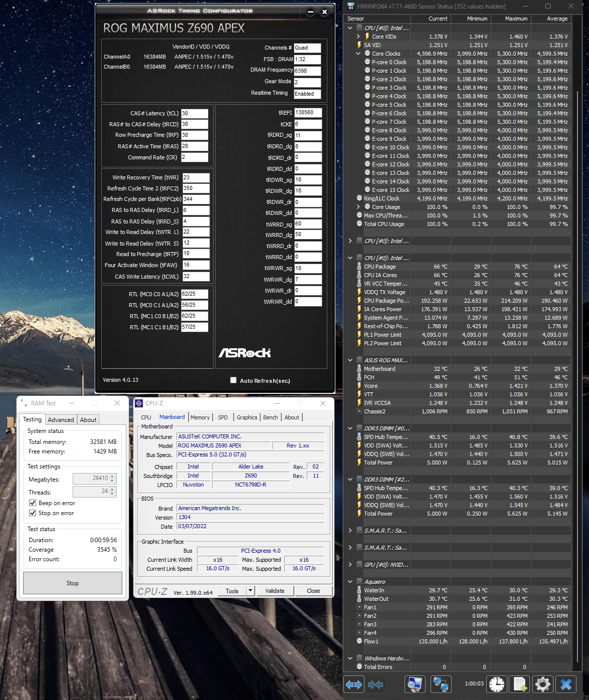Collapse the first CPU [#0]: Intel sensor group
The height and width of the screenshot is (700, 589).
pyautogui.click(x=350, y=28)
